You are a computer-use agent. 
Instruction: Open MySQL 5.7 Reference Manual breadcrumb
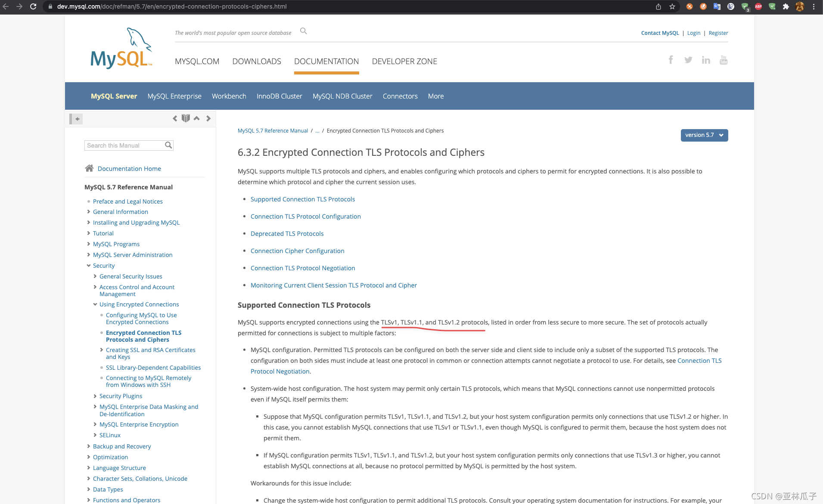[273, 131]
